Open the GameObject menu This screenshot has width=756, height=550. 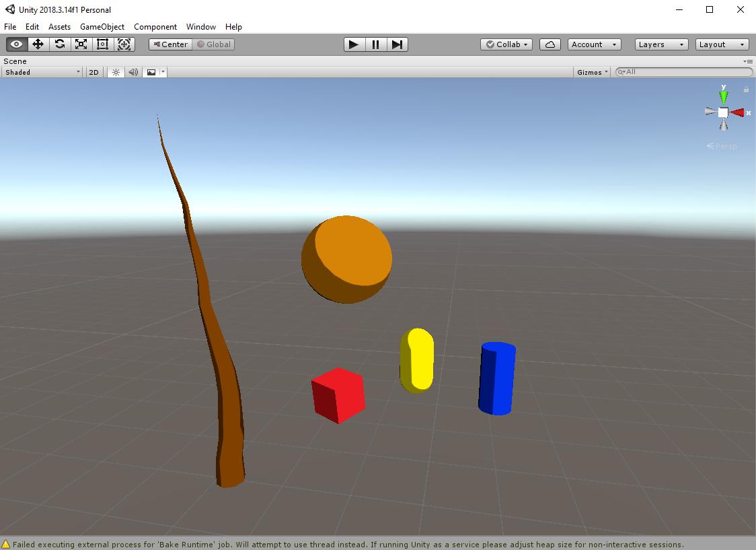(102, 27)
